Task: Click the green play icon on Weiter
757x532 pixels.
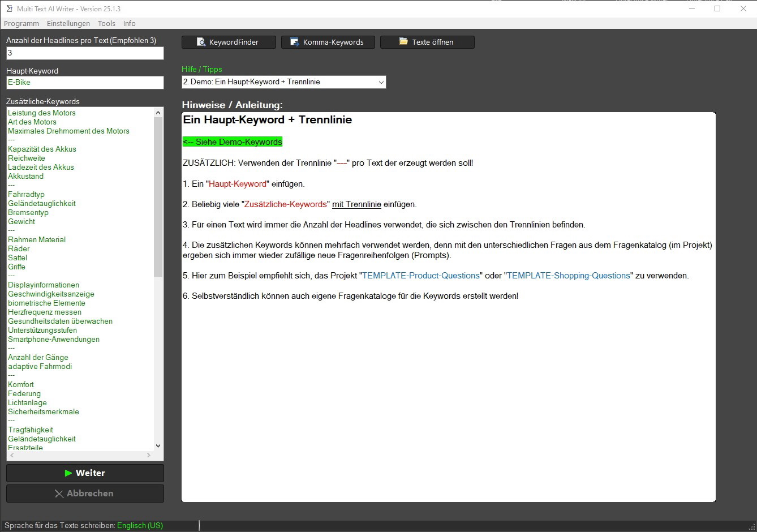Action: [x=68, y=473]
